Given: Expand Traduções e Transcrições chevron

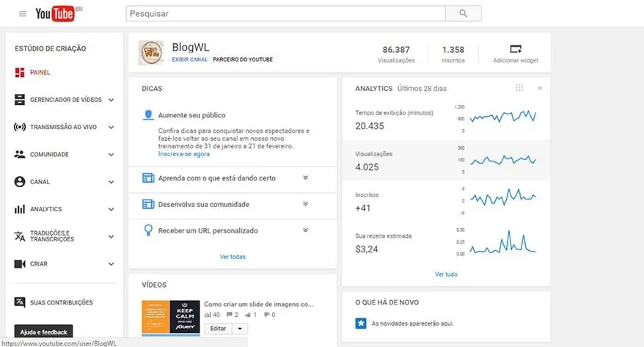Looking at the screenshot, I should 111,237.
